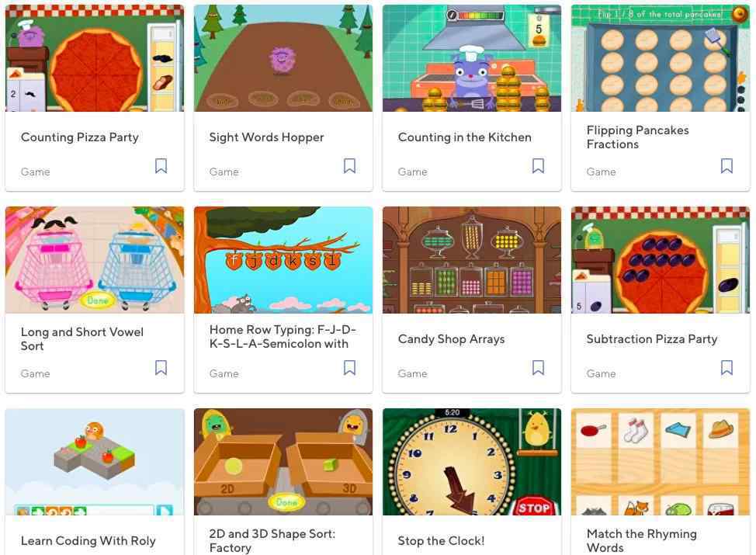Viewport: 756px width, 555px height.
Task: Open the Candy Shop Arrays thumbnail image
Action: [472, 260]
